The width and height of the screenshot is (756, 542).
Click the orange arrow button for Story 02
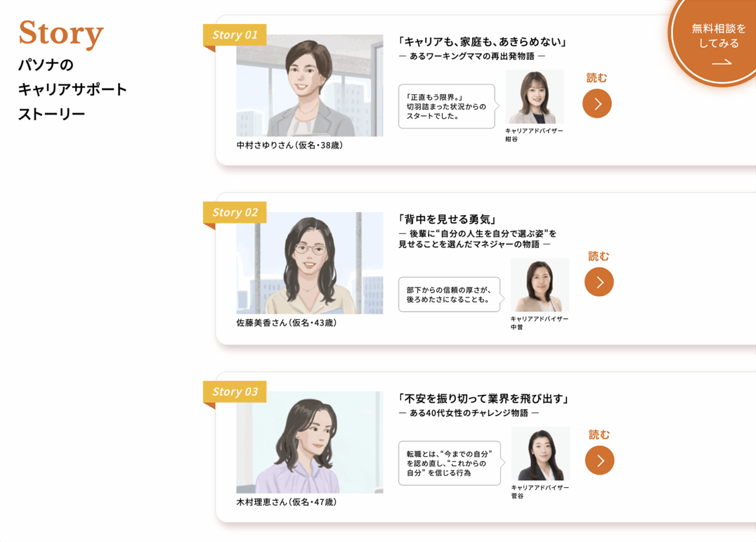(x=599, y=282)
